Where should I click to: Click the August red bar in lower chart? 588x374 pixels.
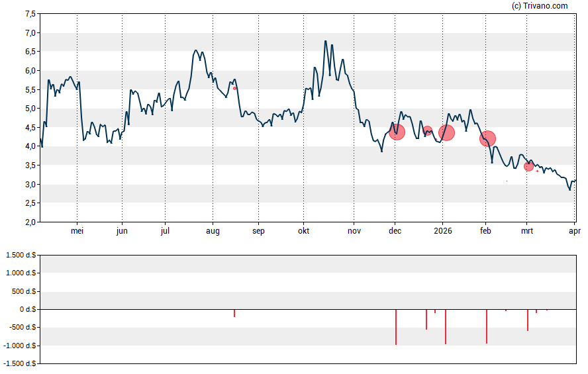234,313
